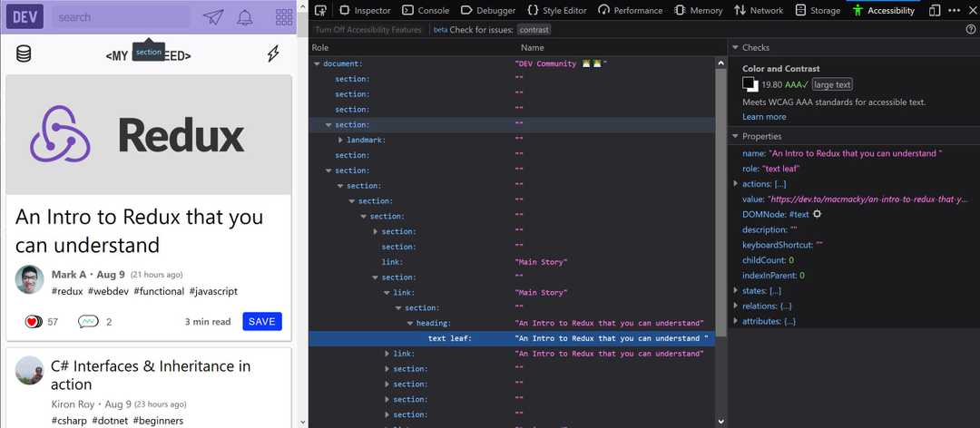The image size is (980, 428).
Task: Click the stacked database icon beside MY FEED
Action: coord(24,54)
